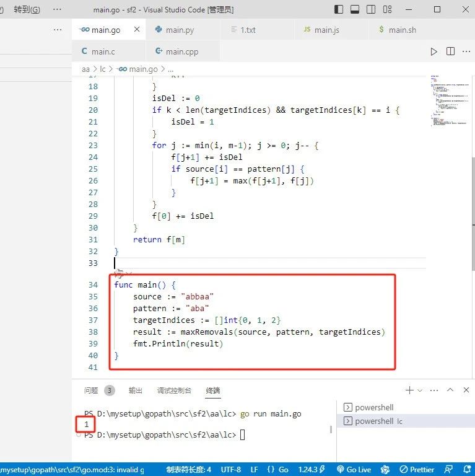Open the 转到(G) menu
Viewport: 475px width, 476px height.
[x=27, y=9]
